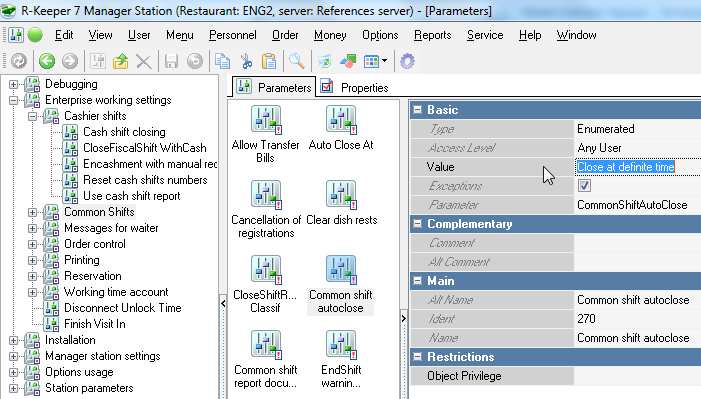Open the Window menu
701x399 pixels.
pos(576,35)
